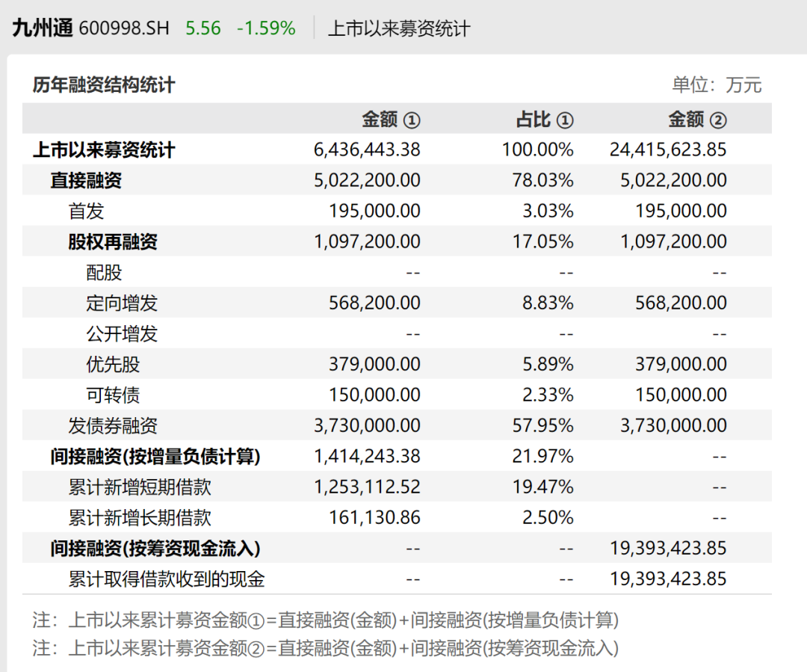Select the 发债券融资 row
The image size is (807, 672).
397,425
